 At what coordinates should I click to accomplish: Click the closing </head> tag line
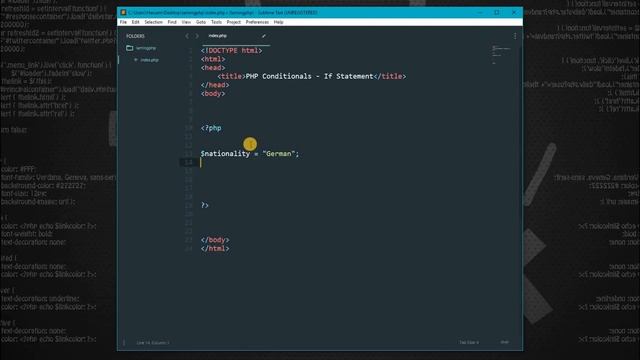click(215, 85)
